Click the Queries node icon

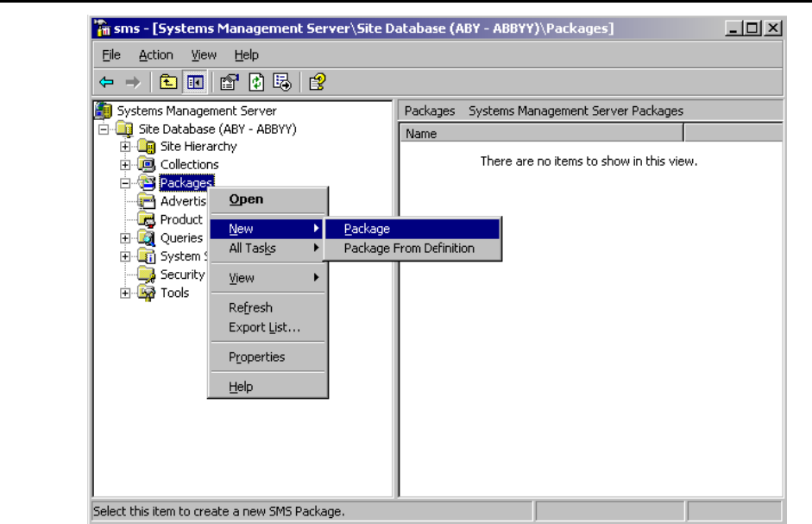tap(147, 238)
